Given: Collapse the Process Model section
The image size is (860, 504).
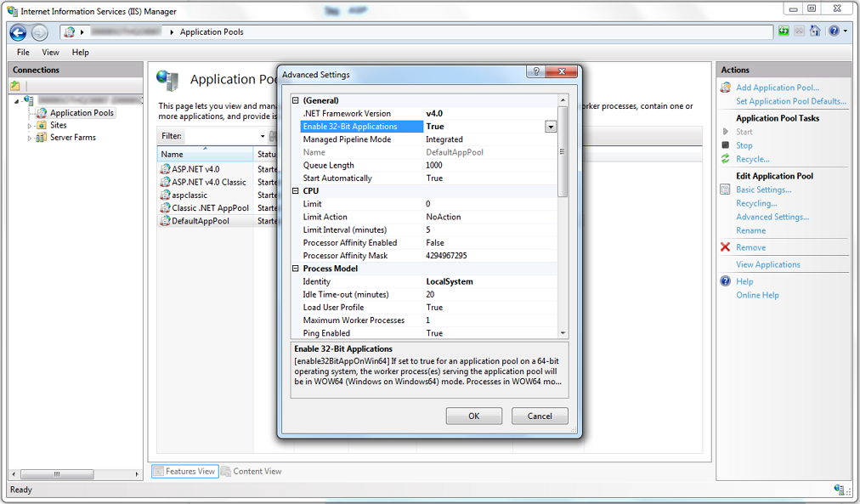Looking at the screenshot, I should (296, 269).
